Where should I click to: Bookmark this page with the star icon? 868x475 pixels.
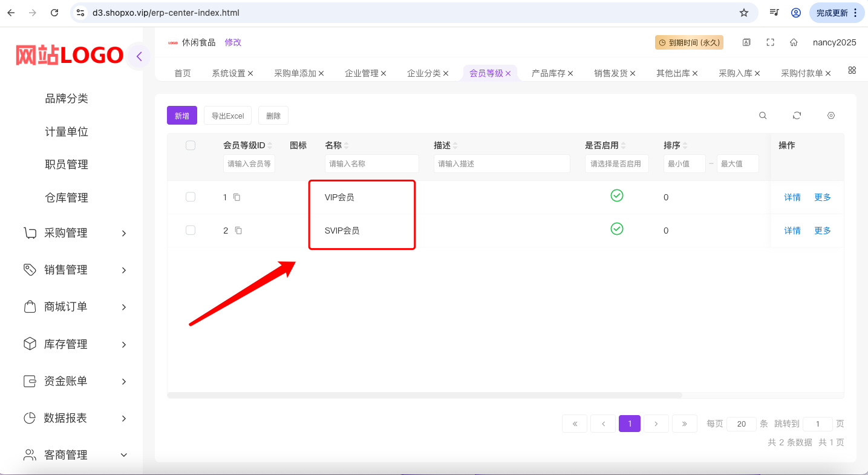(744, 13)
